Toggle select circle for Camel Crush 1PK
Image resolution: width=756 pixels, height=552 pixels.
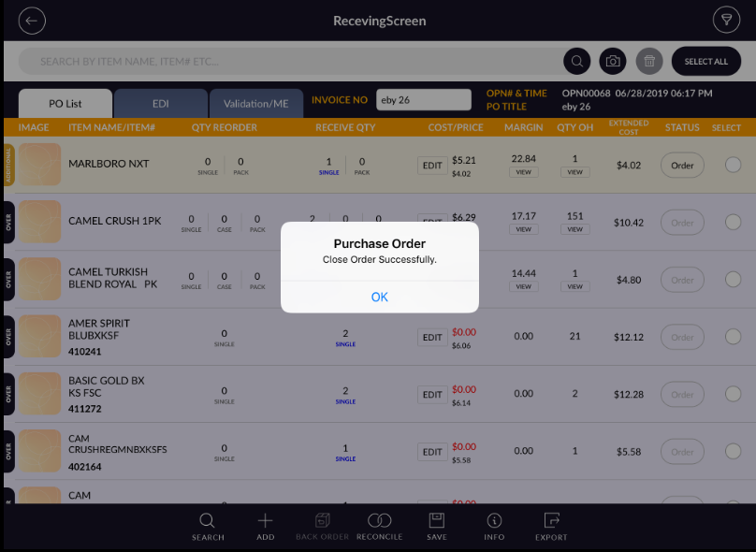click(733, 223)
